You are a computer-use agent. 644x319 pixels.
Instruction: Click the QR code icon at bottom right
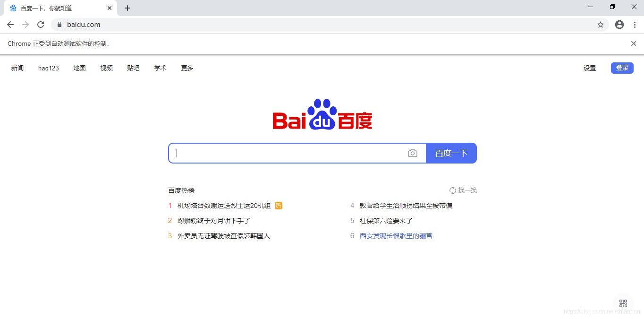point(623,303)
